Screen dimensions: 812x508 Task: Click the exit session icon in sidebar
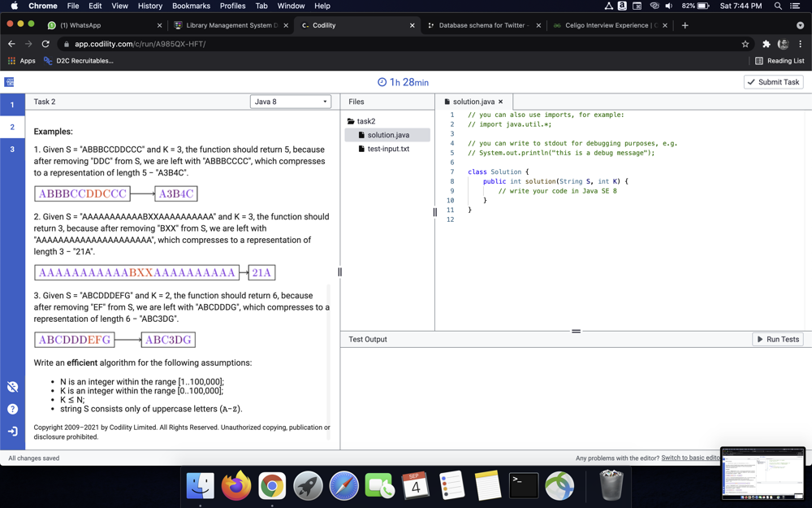[12, 432]
